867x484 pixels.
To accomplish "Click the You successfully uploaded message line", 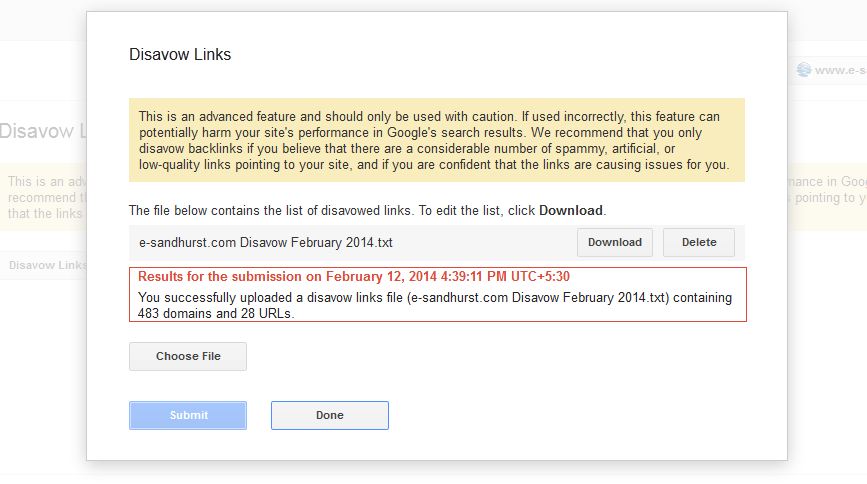I will [x=435, y=298].
